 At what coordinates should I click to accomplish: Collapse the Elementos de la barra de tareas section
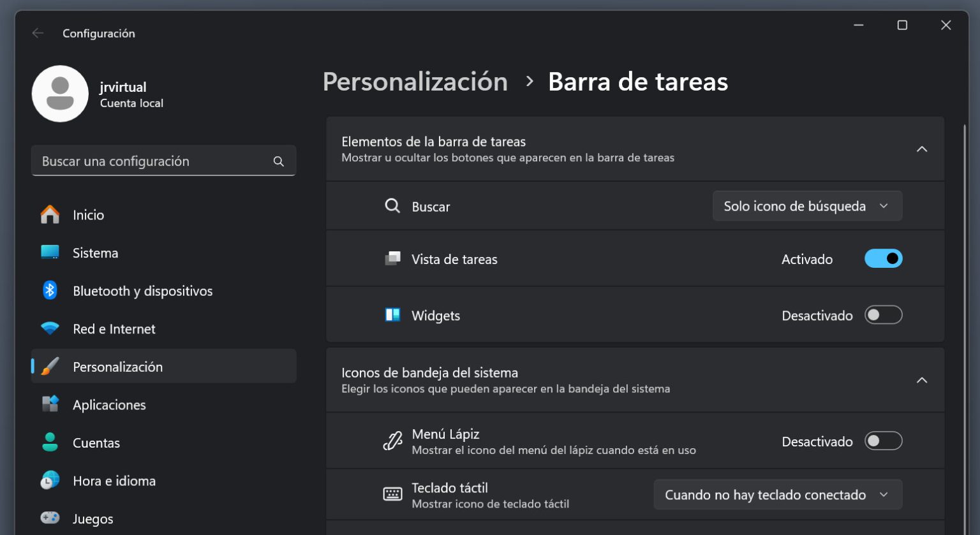922,149
